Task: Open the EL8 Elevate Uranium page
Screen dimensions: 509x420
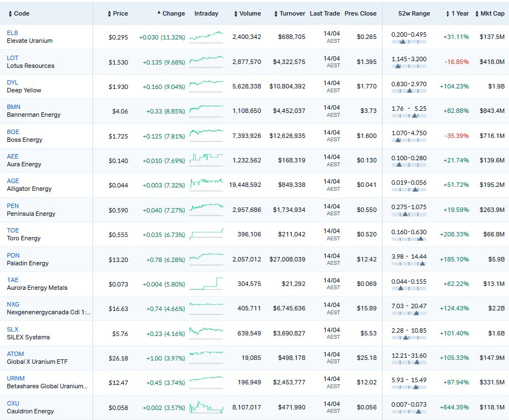Action: 12,33
